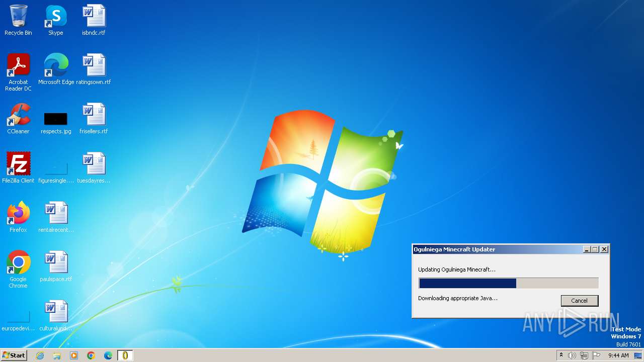The image size is (644, 362).
Task: Open the Windows Start menu
Action: (x=14, y=355)
